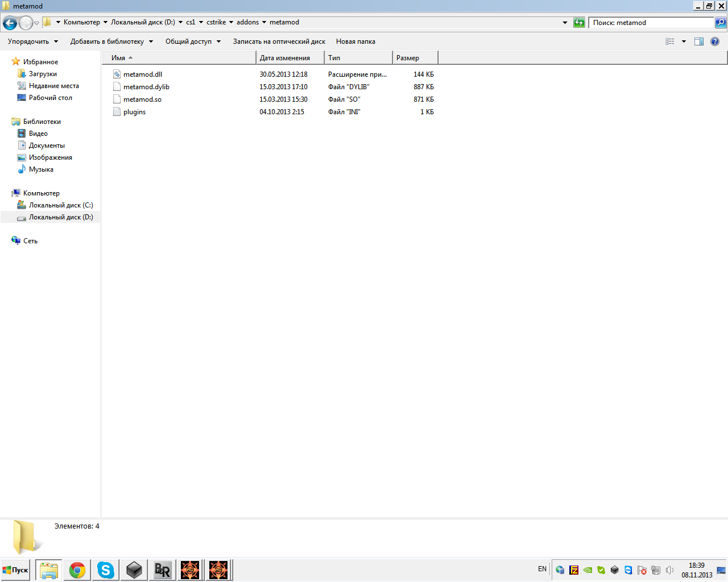Show the preview pane
This screenshot has width=728, height=582.
coord(699,41)
